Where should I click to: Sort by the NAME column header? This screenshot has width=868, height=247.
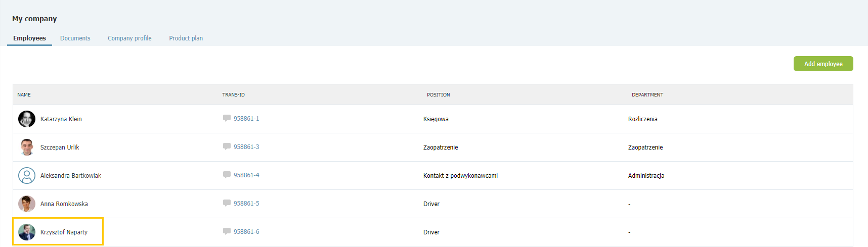[x=24, y=95]
